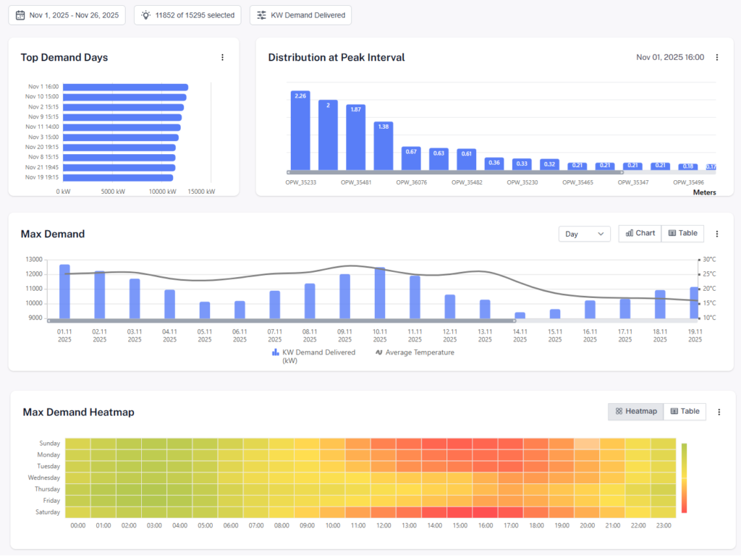
Task: Click the 0.63 distribution bar
Action: point(439,159)
